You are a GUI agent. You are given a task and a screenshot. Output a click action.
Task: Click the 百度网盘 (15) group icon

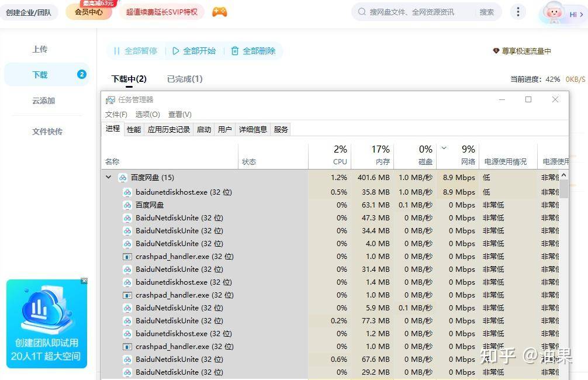pyautogui.click(x=123, y=178)
